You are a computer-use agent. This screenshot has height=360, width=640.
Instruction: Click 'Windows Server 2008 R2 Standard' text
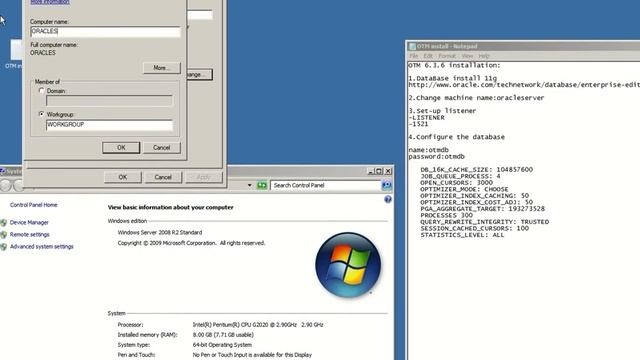pos(160,233)
